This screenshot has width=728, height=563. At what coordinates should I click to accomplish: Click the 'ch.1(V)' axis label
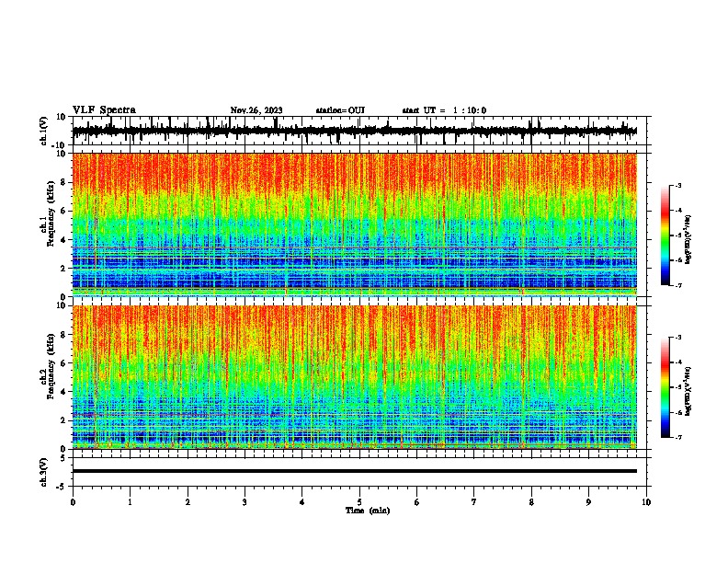tap(44, 131)
